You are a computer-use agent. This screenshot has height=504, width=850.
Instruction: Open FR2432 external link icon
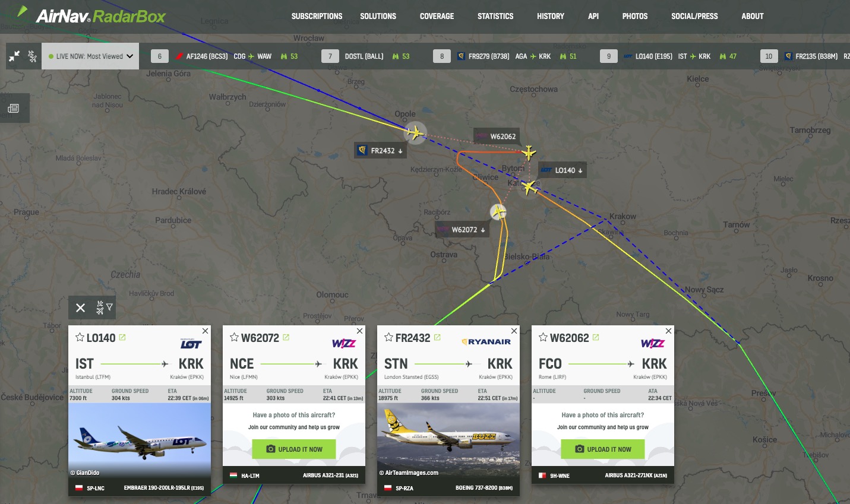point(437,337)
